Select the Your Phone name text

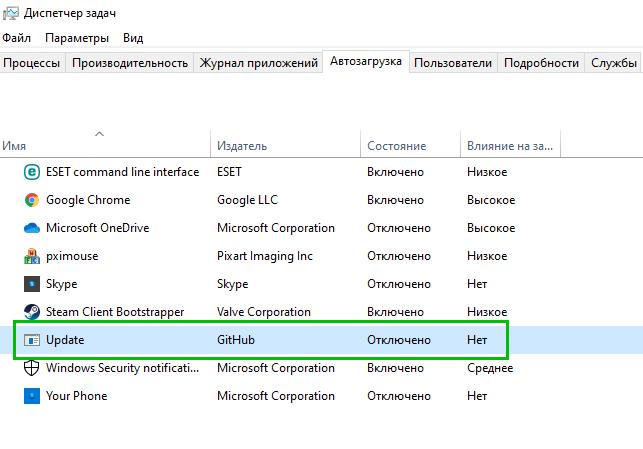coord(76,396)
